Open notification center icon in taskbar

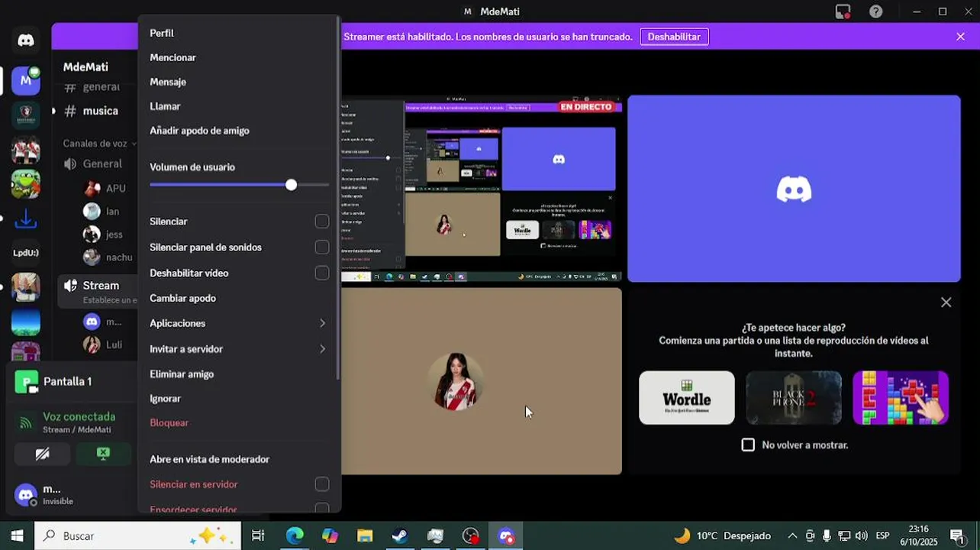[x=956, y=536]
